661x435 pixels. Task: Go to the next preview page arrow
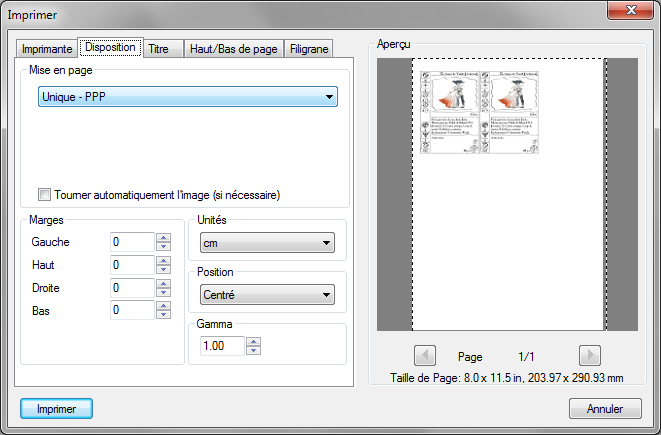click(x=589, y=356)
